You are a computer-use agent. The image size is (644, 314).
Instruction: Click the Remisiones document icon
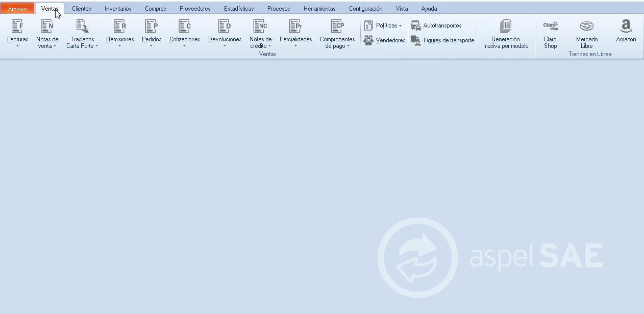point(120,27)
